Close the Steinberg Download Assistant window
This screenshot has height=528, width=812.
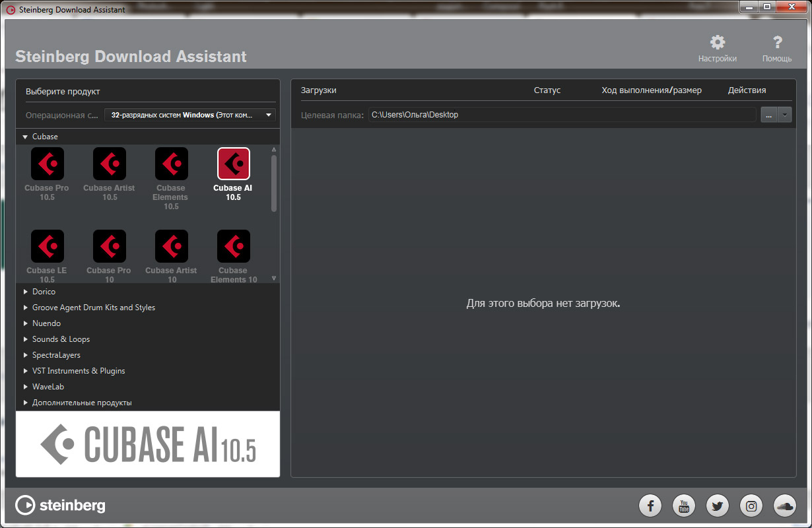tap(791, 7)
